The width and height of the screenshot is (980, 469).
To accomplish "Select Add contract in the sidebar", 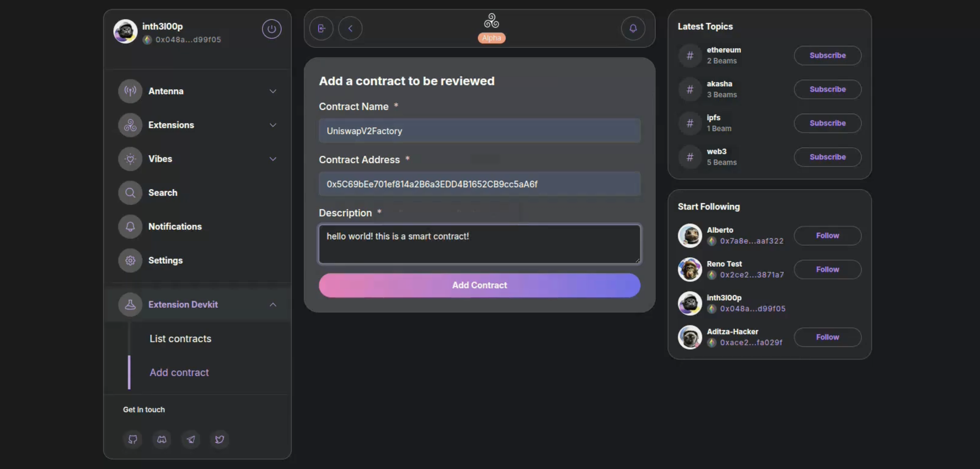I will pos(179,372).
